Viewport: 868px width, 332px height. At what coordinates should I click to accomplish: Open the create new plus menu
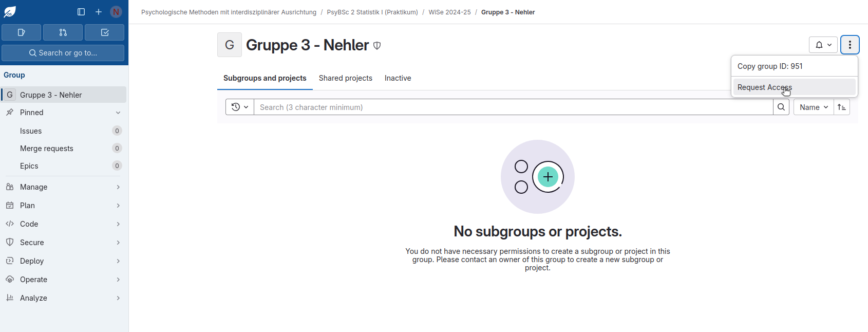(99, 12)
